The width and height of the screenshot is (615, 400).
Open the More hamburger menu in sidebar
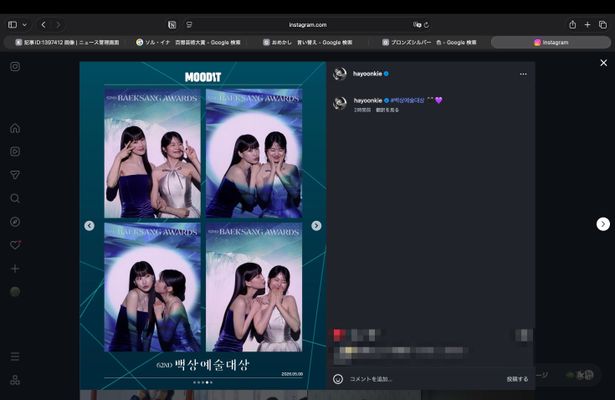pyautogui.click(x=15, y=356)
